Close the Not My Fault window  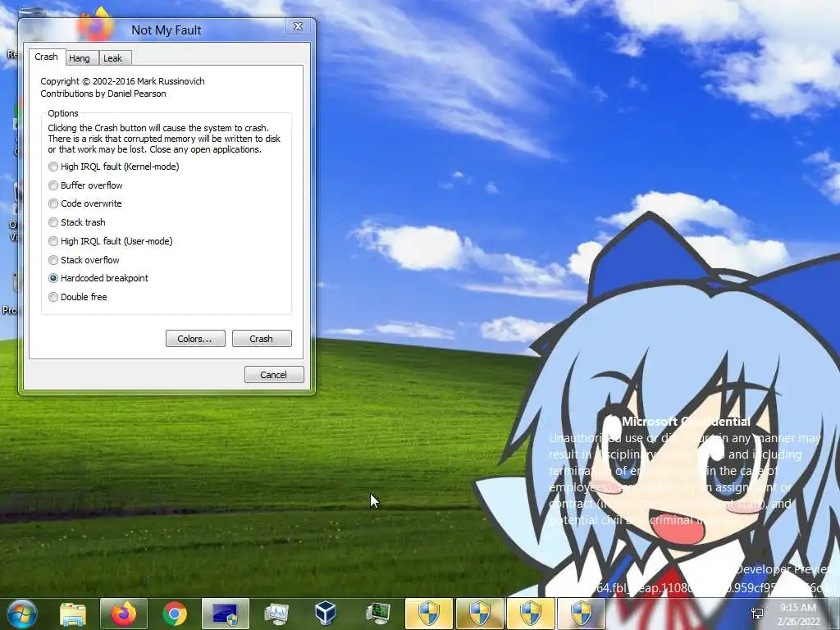click(298, 26)
